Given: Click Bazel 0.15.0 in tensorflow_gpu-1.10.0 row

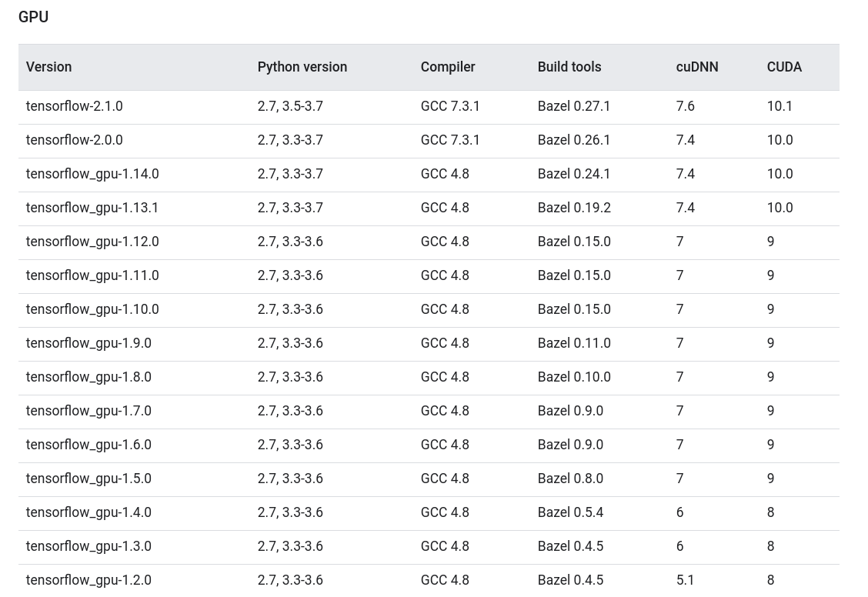Looking at the screenshot, I should coord(574,309).
